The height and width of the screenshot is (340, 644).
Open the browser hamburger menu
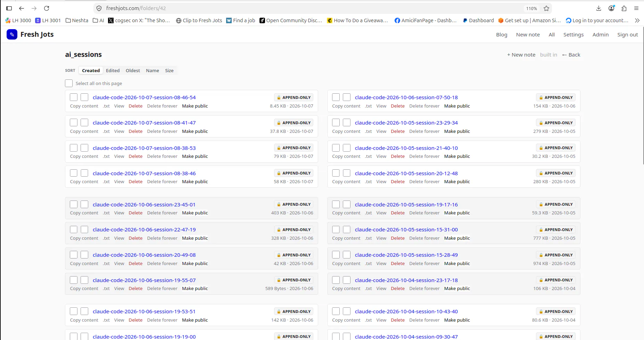point(636,8)
